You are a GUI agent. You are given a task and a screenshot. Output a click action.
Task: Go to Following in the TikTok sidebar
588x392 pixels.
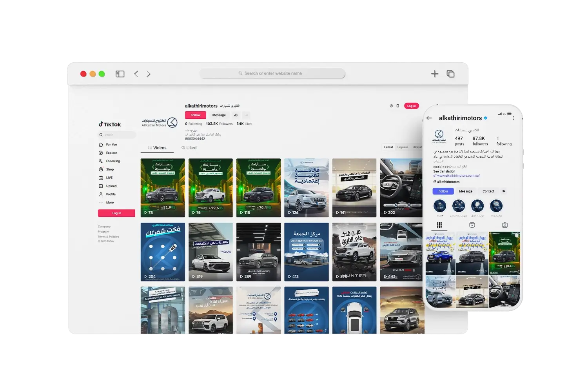(x=109, y=161)
